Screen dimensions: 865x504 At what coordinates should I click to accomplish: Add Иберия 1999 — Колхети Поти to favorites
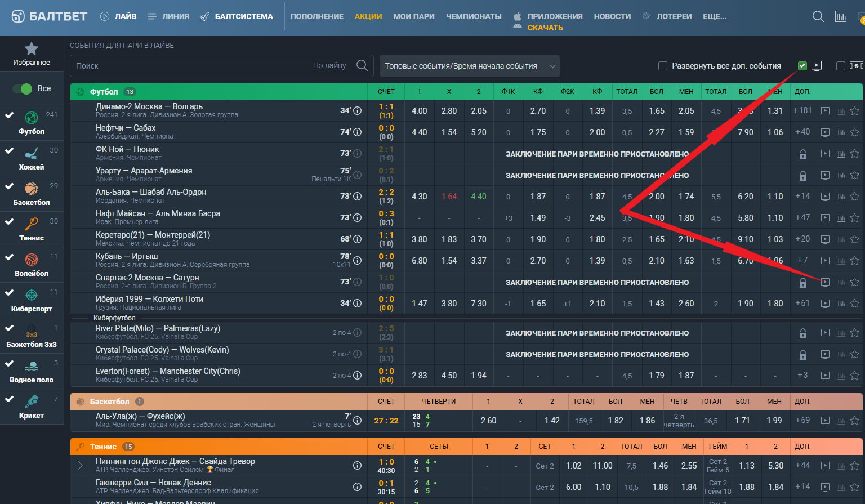point(855,304)
